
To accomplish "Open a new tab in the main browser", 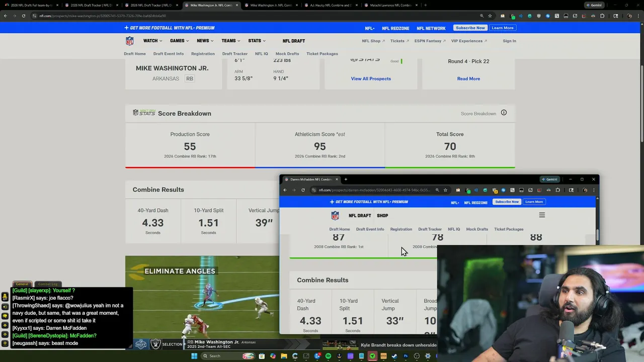I will [426, 5].
